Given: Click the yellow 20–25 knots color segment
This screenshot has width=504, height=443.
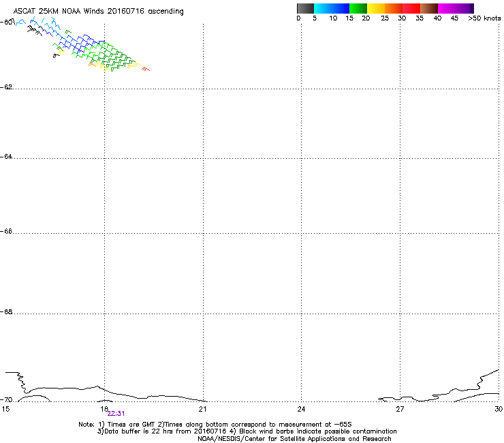Looking at the screenshot, I should click(x=376, y=8).
